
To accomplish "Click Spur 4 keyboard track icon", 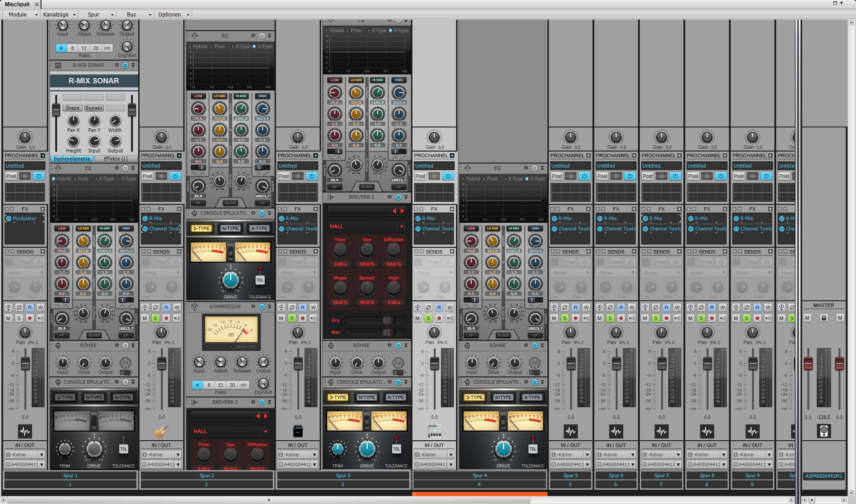I will 434,431.
